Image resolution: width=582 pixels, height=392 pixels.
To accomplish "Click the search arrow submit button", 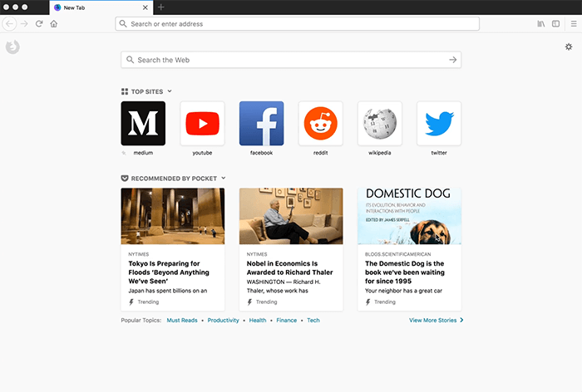I will click(x=452, y=60).
